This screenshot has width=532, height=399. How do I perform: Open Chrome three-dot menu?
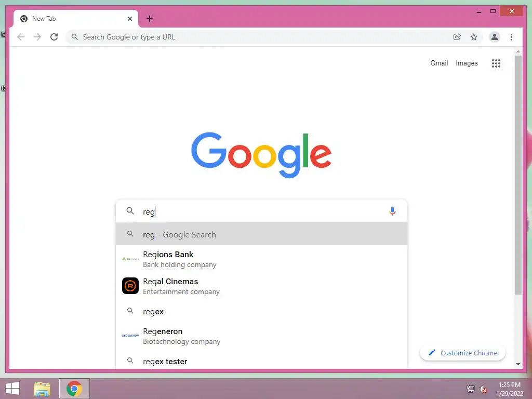pos(511,37)
